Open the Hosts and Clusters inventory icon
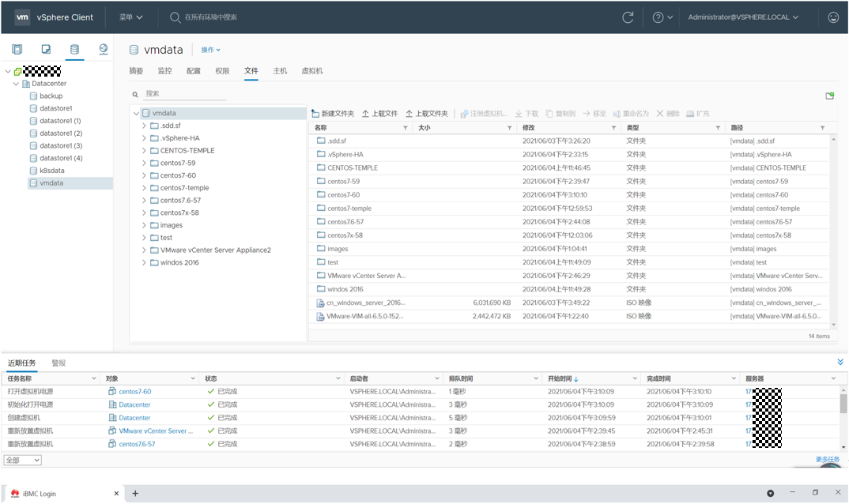The height and width of the screenshot is (504, 849). [x=17, y=49]
